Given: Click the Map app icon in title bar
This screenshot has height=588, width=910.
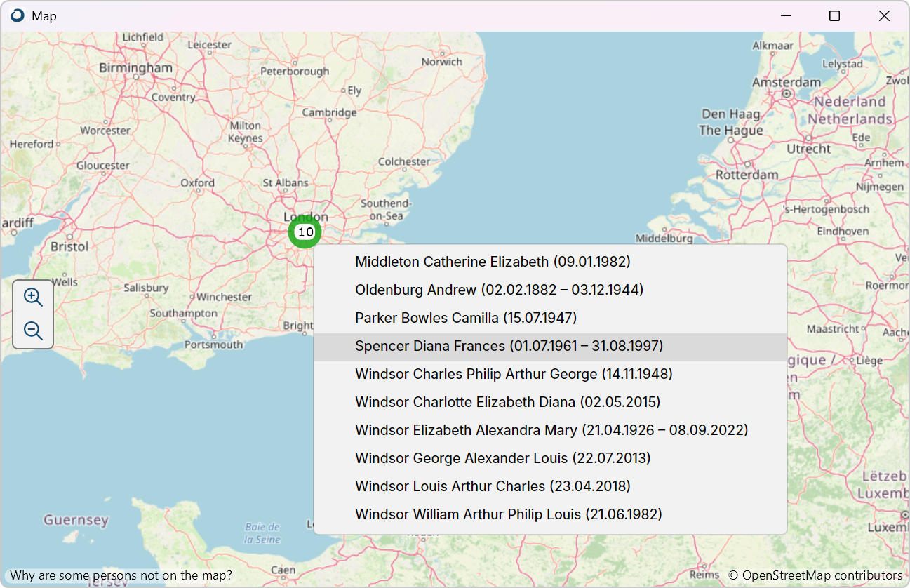Looking at the screenshot, I should pos(18,15).
